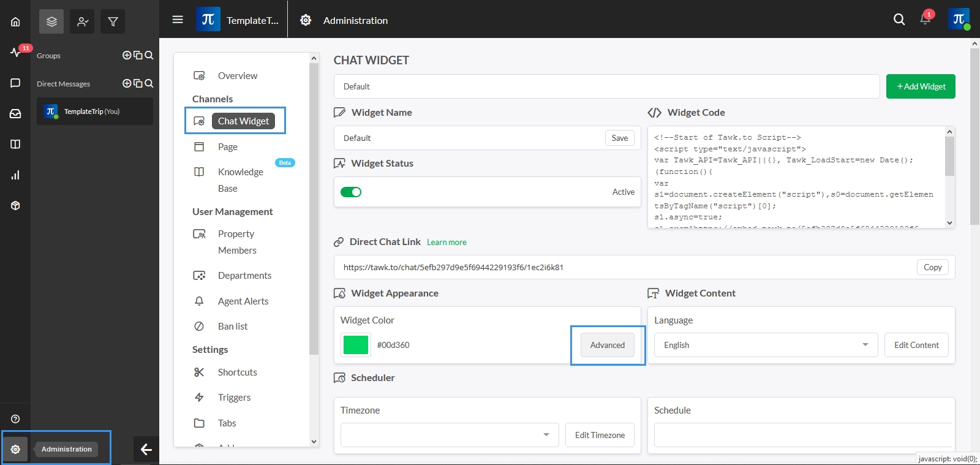Open Tabs settings

coord(227,423)
